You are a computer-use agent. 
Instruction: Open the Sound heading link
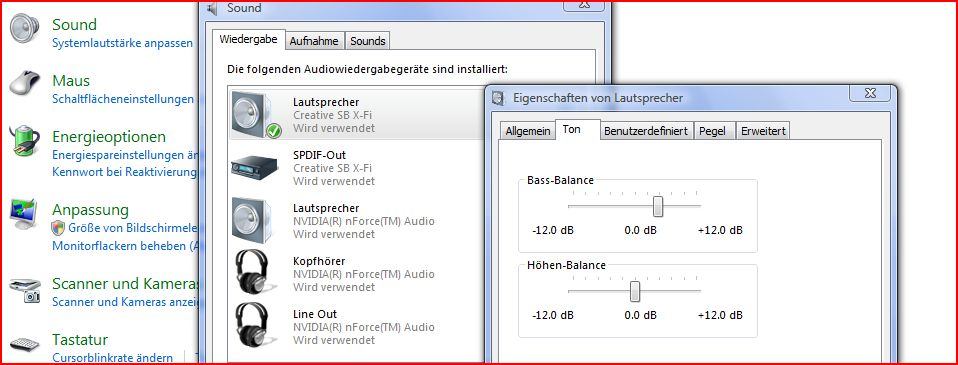coord(75,25)
